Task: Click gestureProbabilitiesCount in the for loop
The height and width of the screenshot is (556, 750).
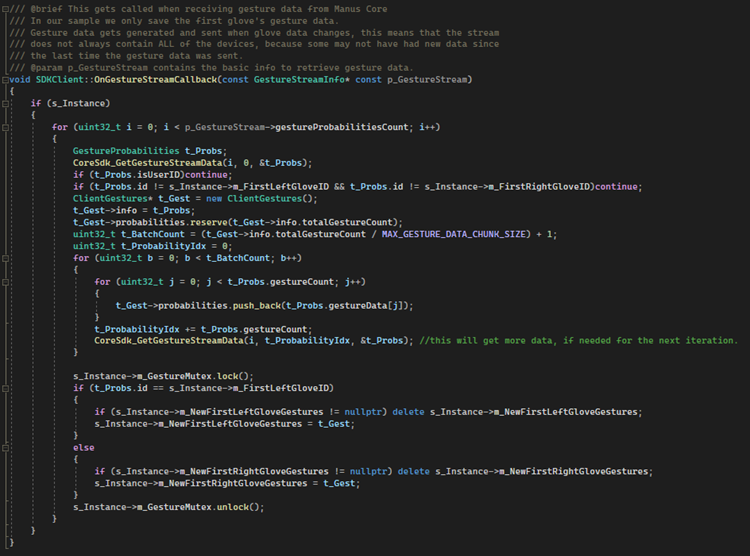Action: point(342,127)
